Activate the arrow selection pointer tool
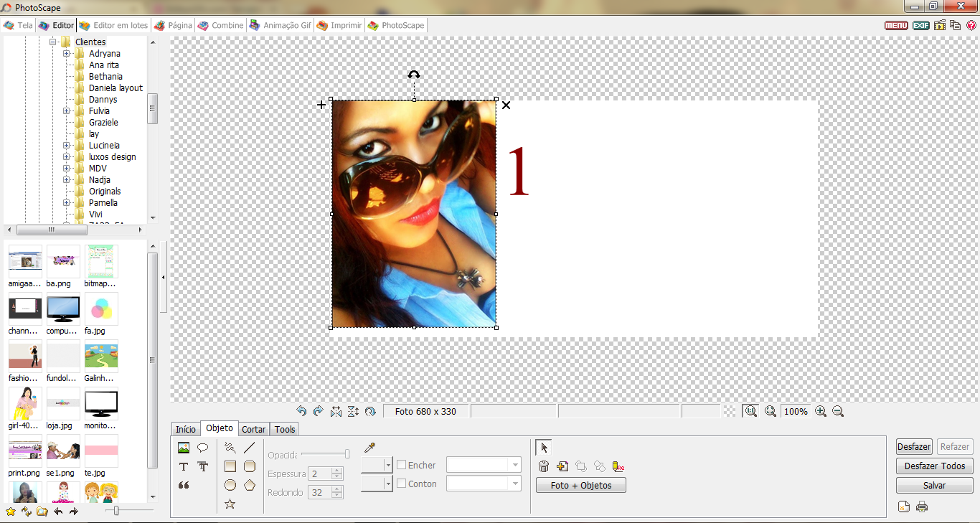This screenshot has width=980, height=523. pyautogui.click(x=543, y=448)
